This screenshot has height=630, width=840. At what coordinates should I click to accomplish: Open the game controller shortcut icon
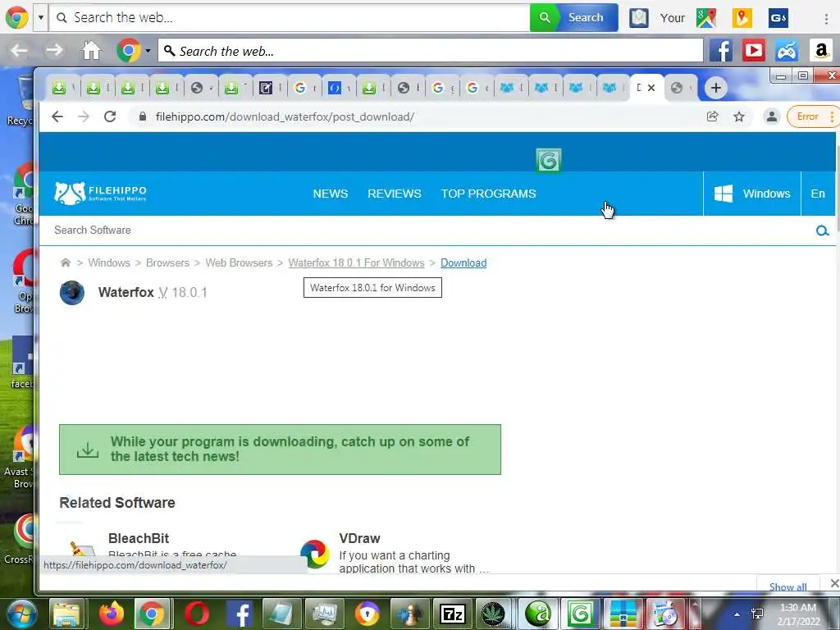787,51
